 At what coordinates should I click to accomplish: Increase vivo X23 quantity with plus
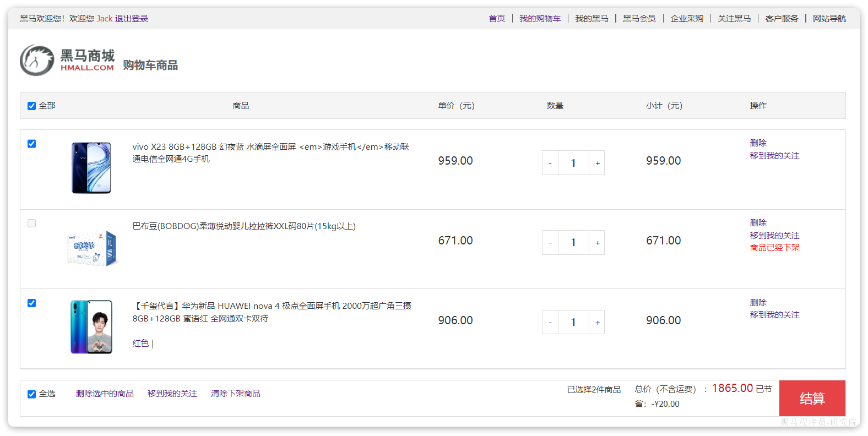[x=597, y=163]
